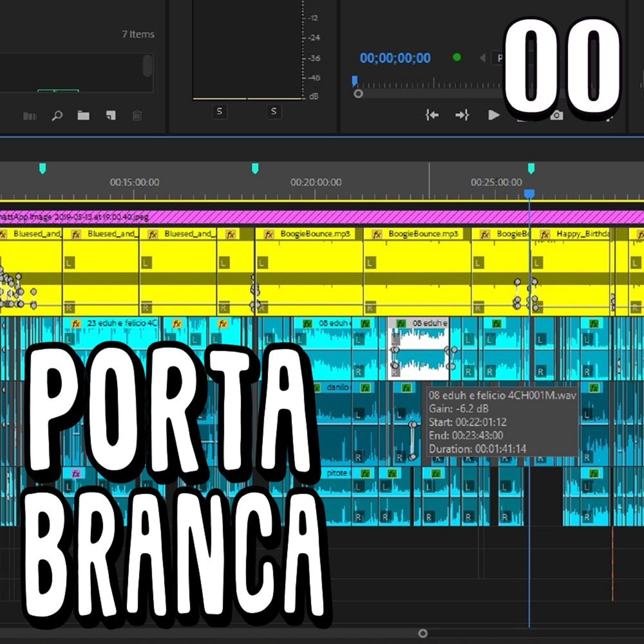Click the timeline zoom scrollbar handle at bottom

coord(423,633)
